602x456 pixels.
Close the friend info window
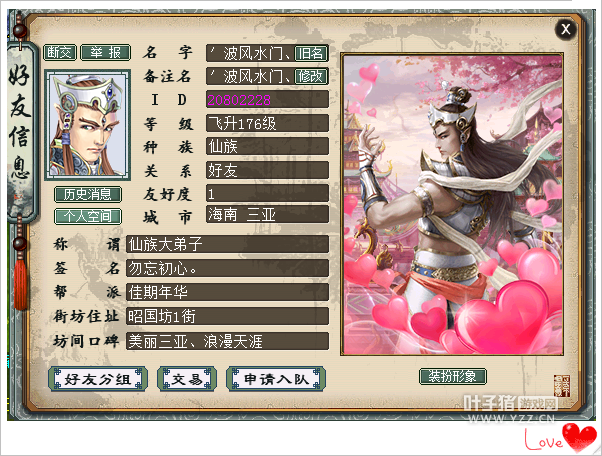pyautogui.click(x=566, y=29)
